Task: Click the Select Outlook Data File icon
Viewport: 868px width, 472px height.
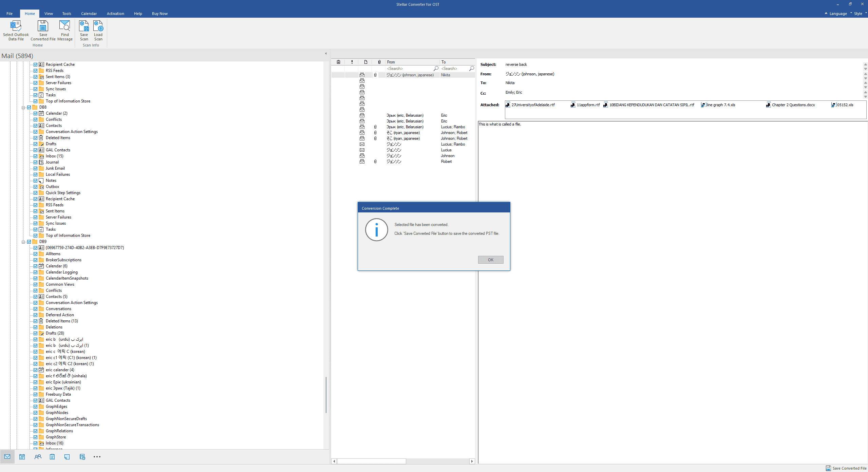Action: (x=16, y=31)
